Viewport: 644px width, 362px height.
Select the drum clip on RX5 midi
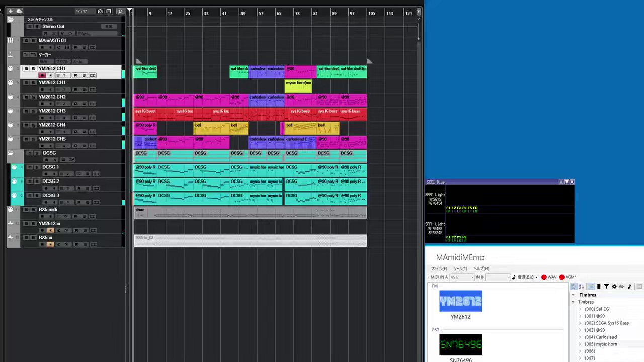coord(250,213)
